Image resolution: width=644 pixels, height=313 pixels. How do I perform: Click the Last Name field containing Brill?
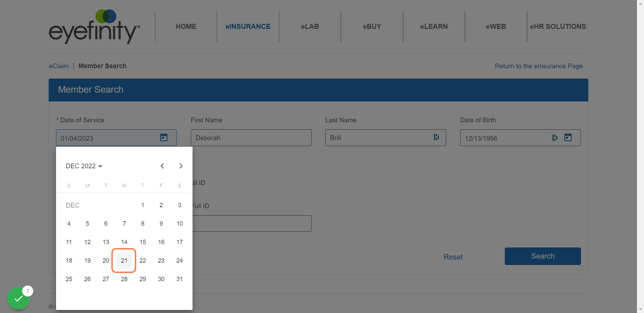385,138
